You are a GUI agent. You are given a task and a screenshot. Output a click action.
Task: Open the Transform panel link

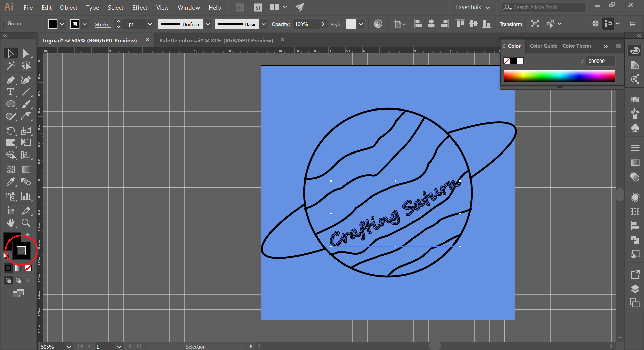511,24
